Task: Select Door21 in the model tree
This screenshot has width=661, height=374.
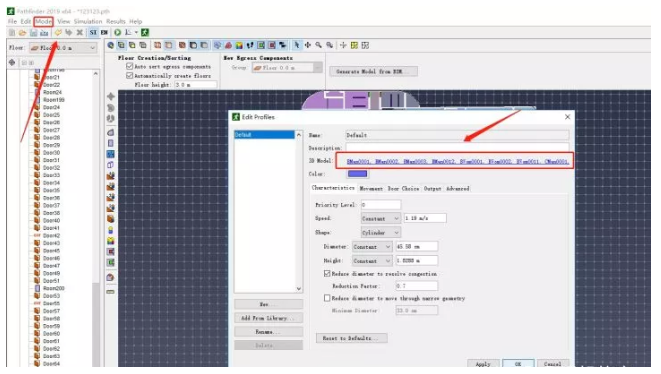Action: [51, 77]
